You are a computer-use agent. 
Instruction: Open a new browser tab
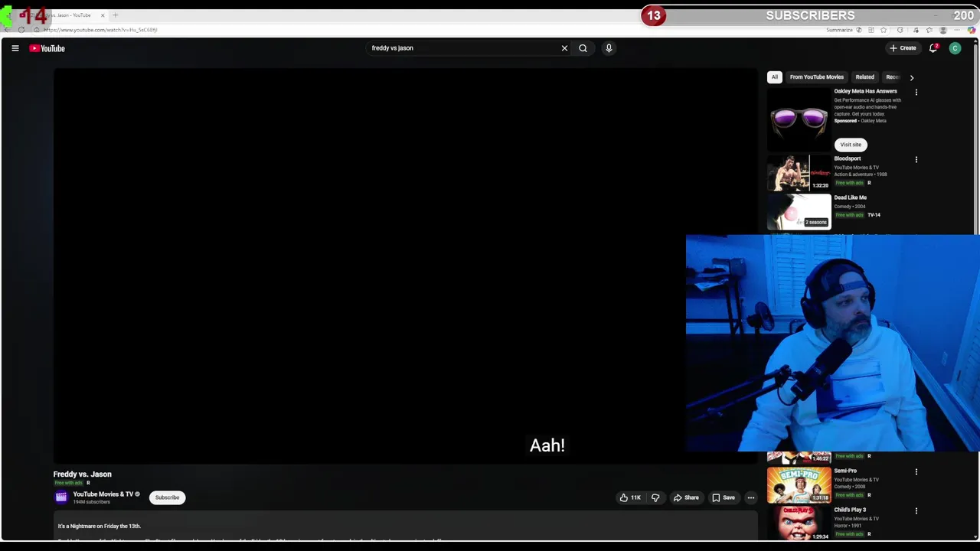pos(116,15)
